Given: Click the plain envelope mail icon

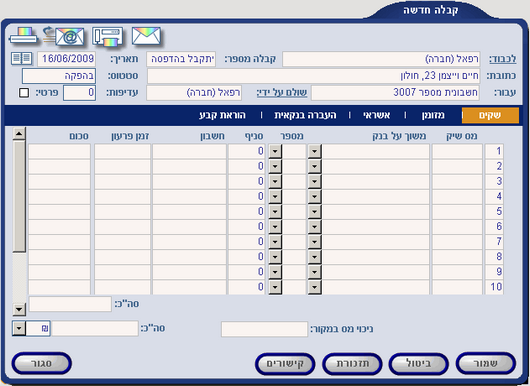Looking at the screenshot, I should [146, 36].
